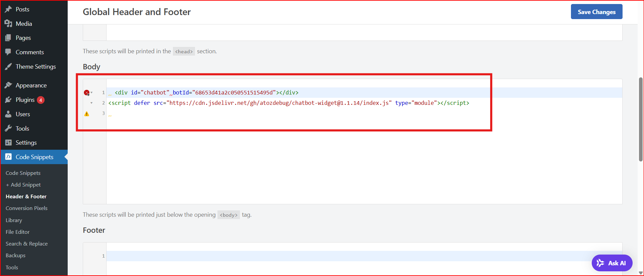The height and width of the screenshot is (276, 644).
Task: Open the Plugins menu
Action: (34, 99)
